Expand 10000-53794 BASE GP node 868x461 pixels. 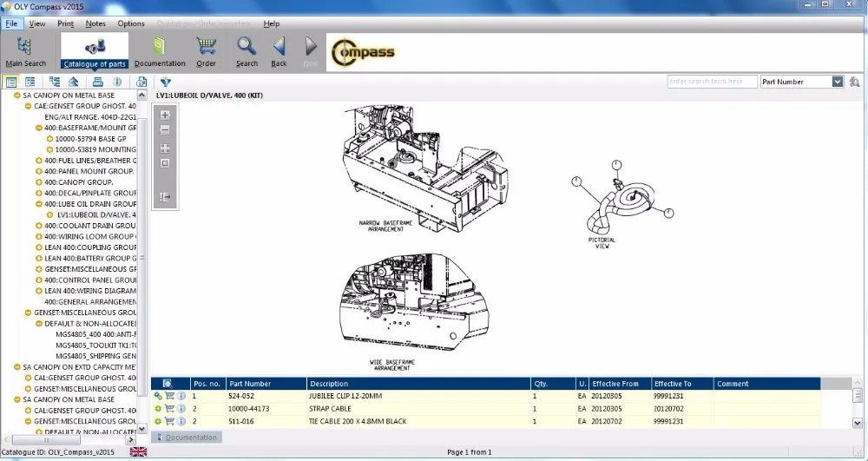tap(49, 139)
